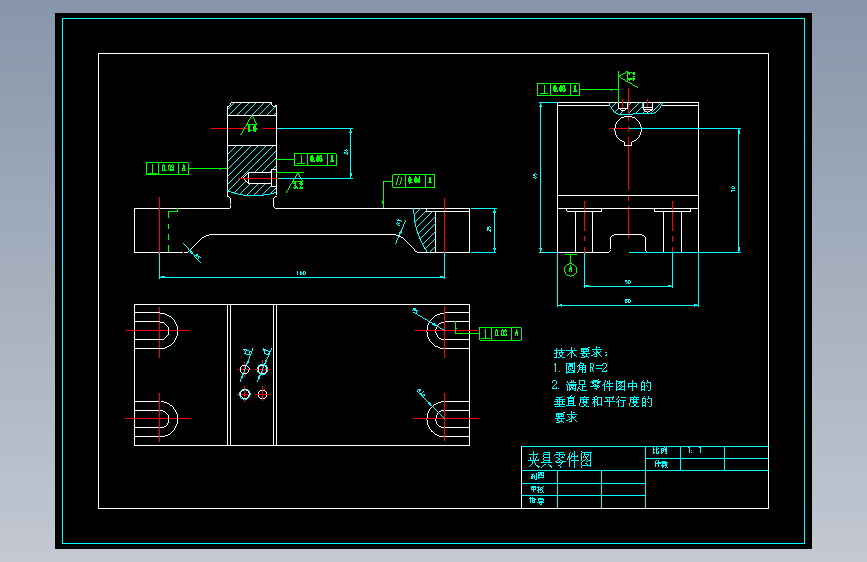This screenshot has width=867, height=562.
Task: Click the parallelism tolerance frame above the base
Action: pyautogui.click(x=414, y=180)
